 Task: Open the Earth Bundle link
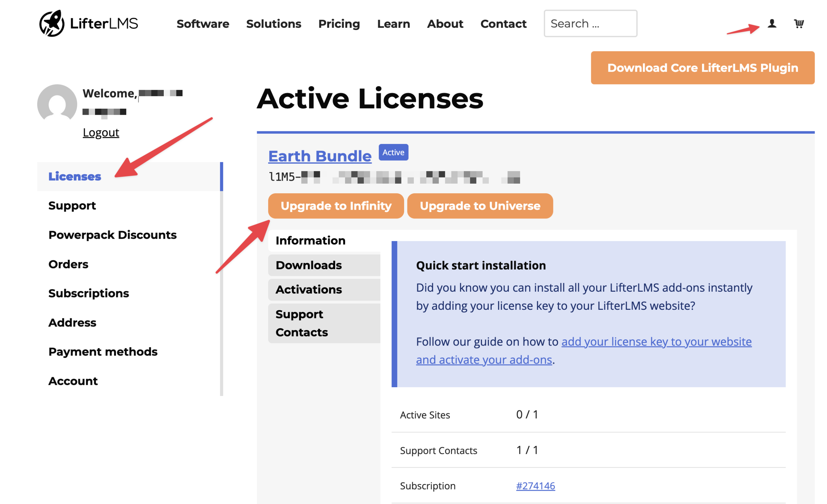point(319,156)
